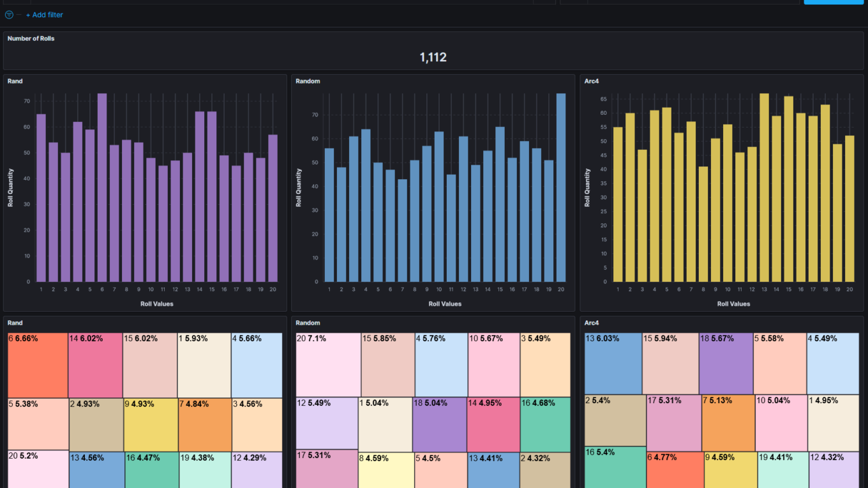The height and width of the screenshot is (488, 868).
Task: Click the bar for value 4 in Random bar chart
Action: click(366, 205)
